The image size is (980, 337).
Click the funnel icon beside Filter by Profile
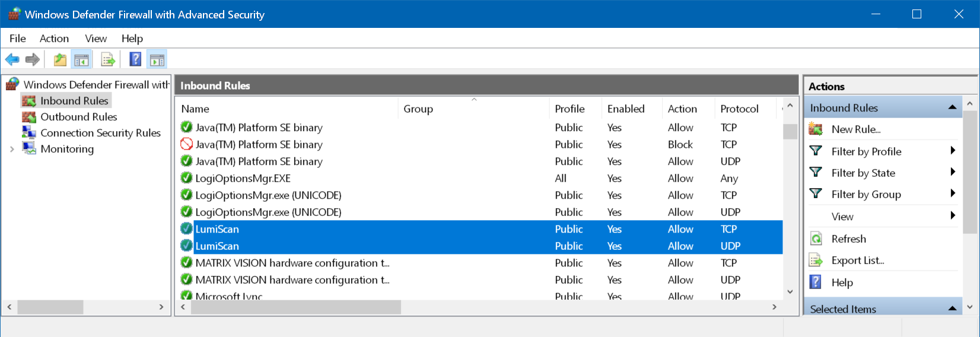[x=816, y=151]
